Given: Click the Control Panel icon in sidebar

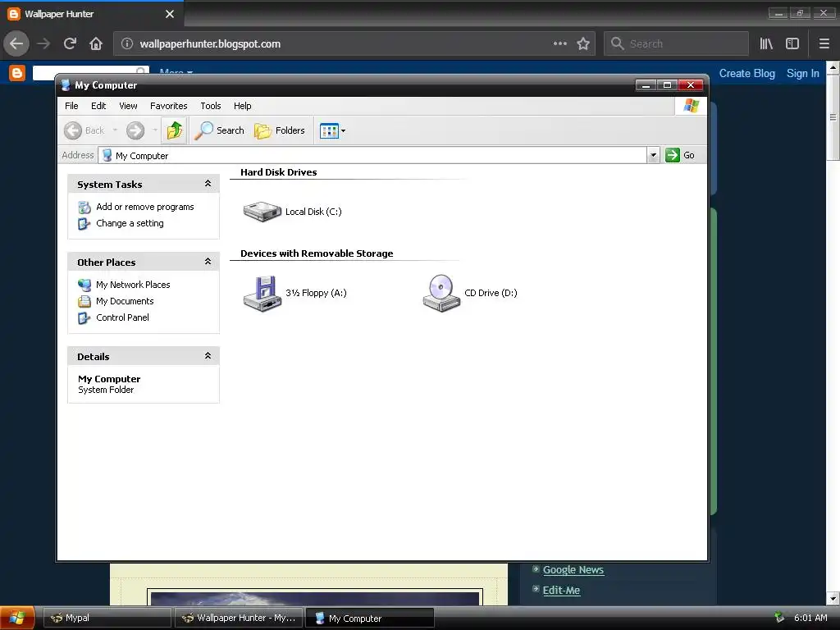Looking at the screenshot, I should 84,317.
